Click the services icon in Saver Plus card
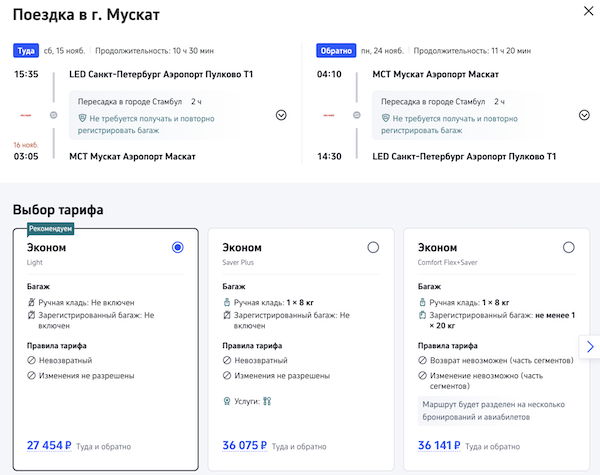 (x=266, y=401)
